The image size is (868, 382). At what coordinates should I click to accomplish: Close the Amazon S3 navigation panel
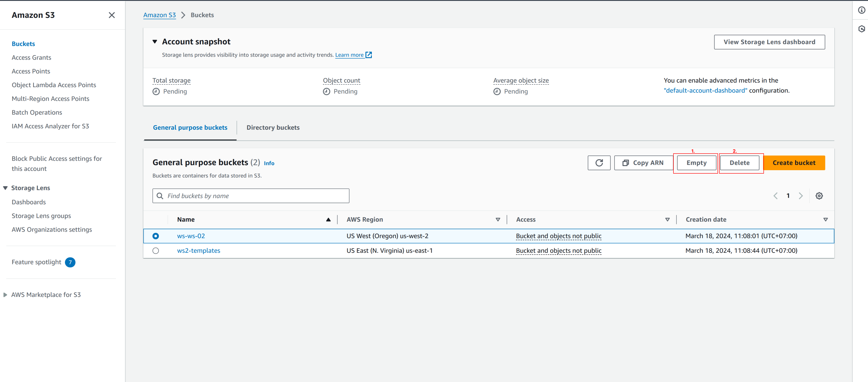point(112,15)
